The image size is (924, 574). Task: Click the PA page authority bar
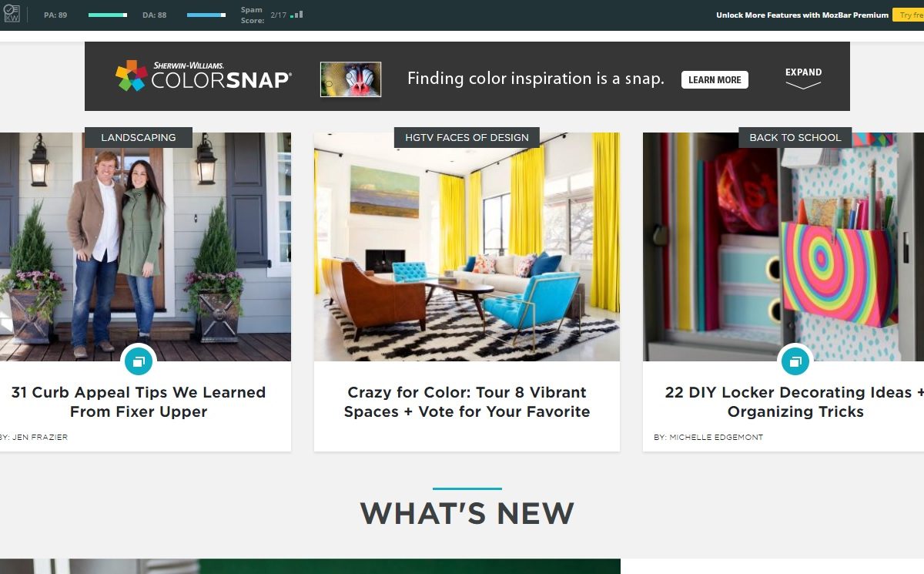coord(108,15)
